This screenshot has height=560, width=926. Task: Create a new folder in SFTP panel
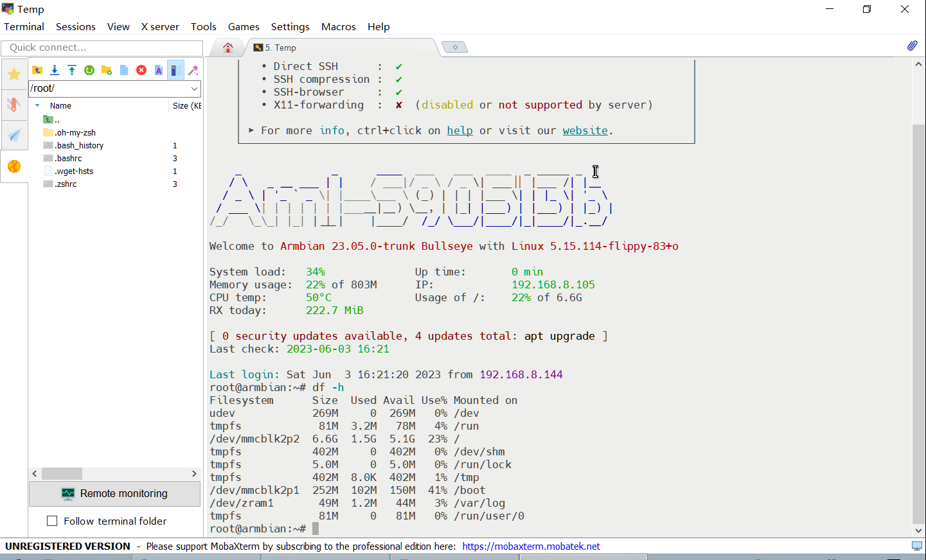pyautogui.click(x=106, y=69)
